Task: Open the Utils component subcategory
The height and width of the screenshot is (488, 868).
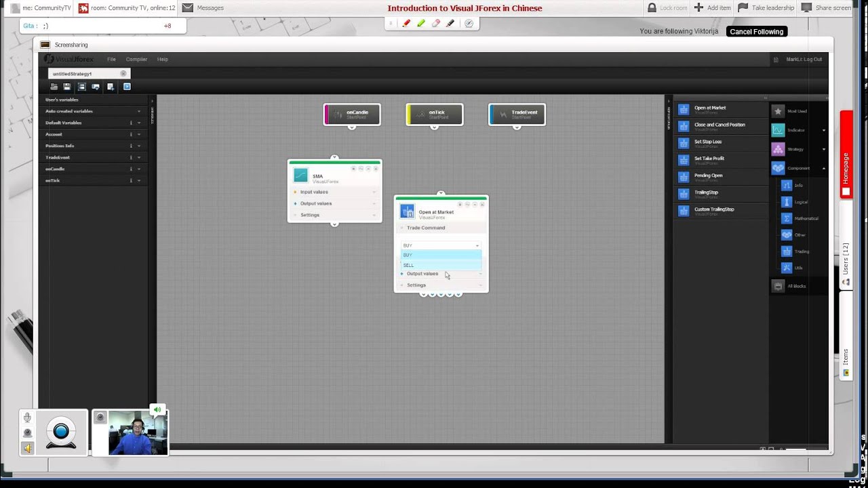Action: coord(787,268)
